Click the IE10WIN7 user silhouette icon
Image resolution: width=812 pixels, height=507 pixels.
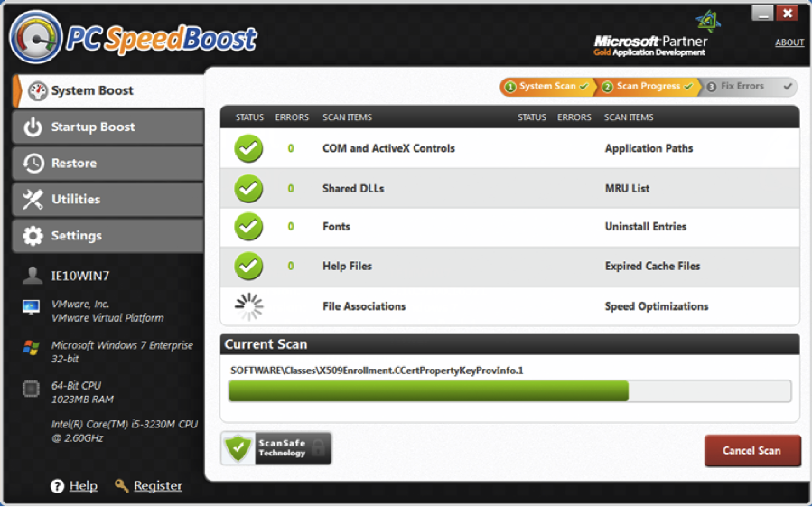coord(33,276)
